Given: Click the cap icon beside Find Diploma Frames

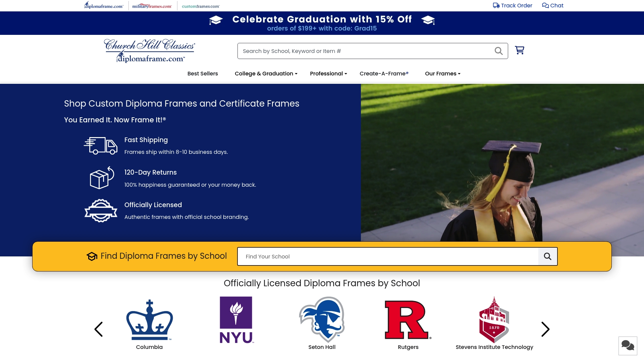Looking at the screenshot, I should pyautogui.click(x=92, y=256).
